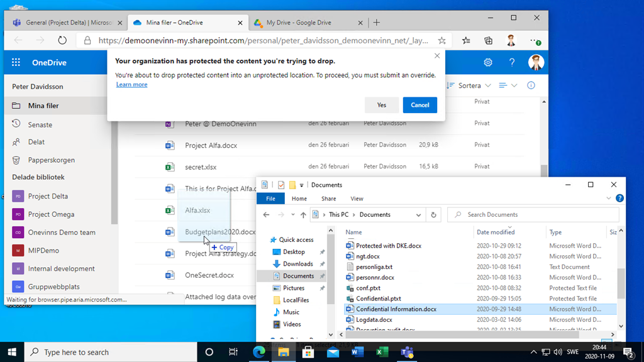Add page to favorites with star icon
Image resolution: width=644 pixels, height=362 pixels.
point(442,40)
